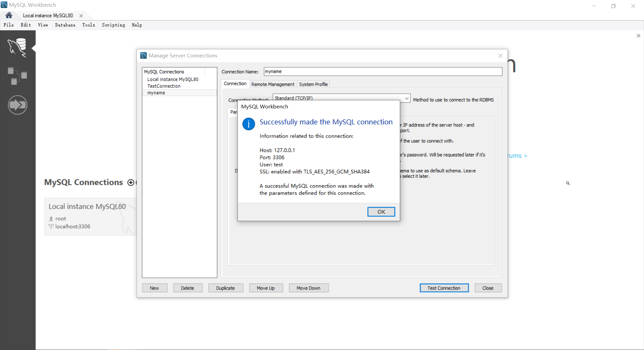Image resolution: width=644 pixels, height=350 pixels.
Task: Select the Local instance MySQL80 tab
Action: tap(48, 16)
